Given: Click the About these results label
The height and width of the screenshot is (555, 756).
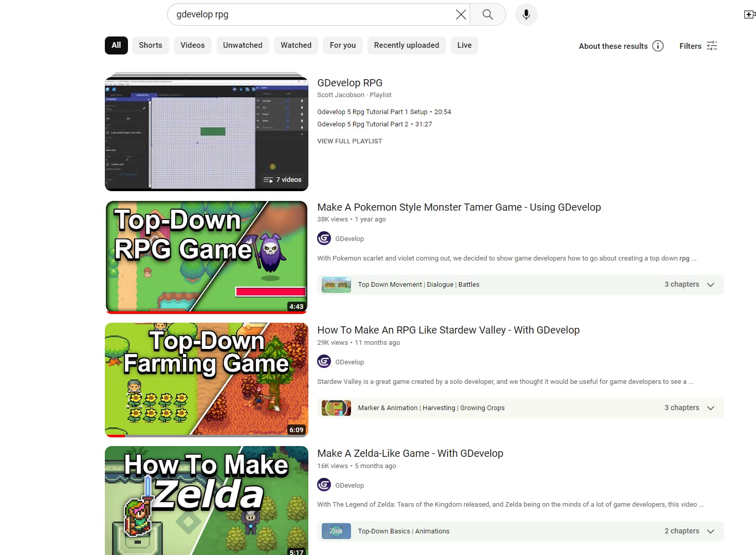Looking at the screenshot, I should (613, 46).
